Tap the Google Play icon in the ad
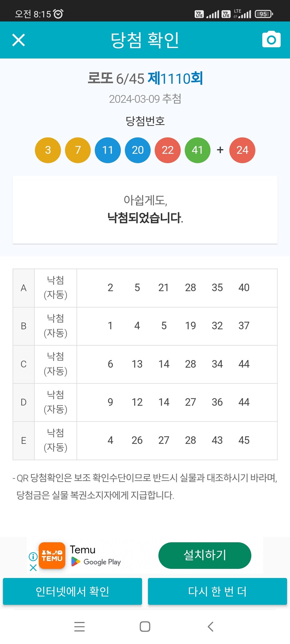The width and height of the screenshot is (290, 644). 76,562
